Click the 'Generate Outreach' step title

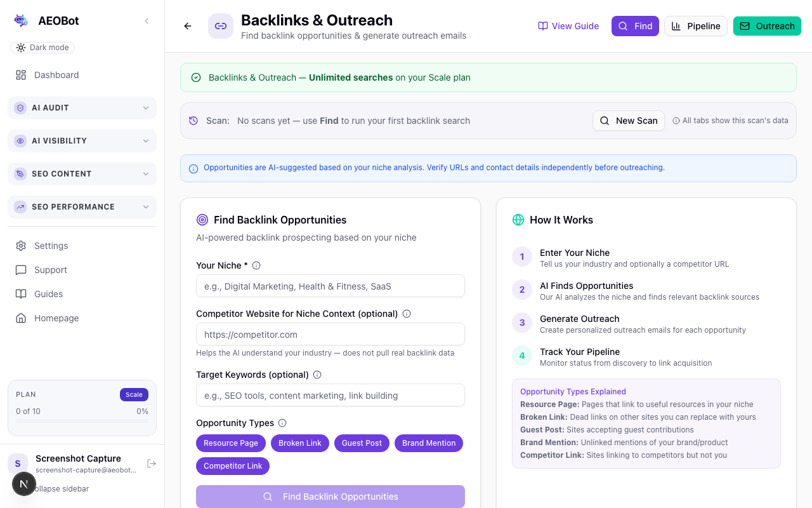coord(580,319)
